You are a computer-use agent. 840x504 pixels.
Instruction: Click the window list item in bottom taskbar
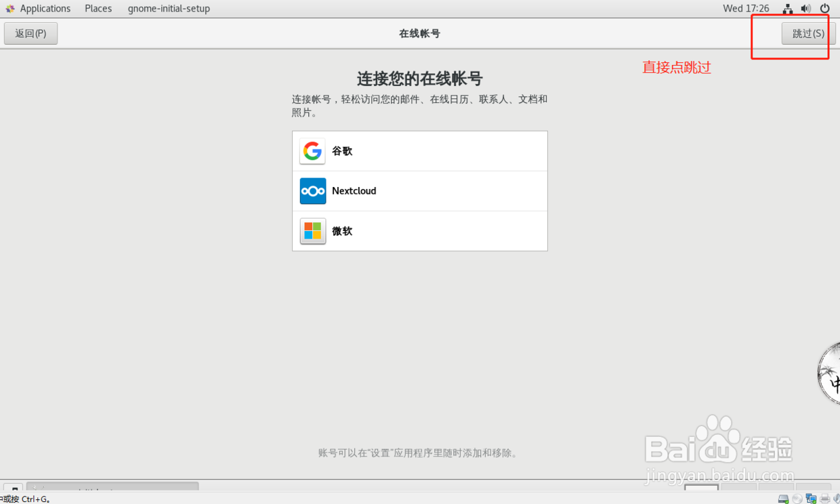[112, 489]
